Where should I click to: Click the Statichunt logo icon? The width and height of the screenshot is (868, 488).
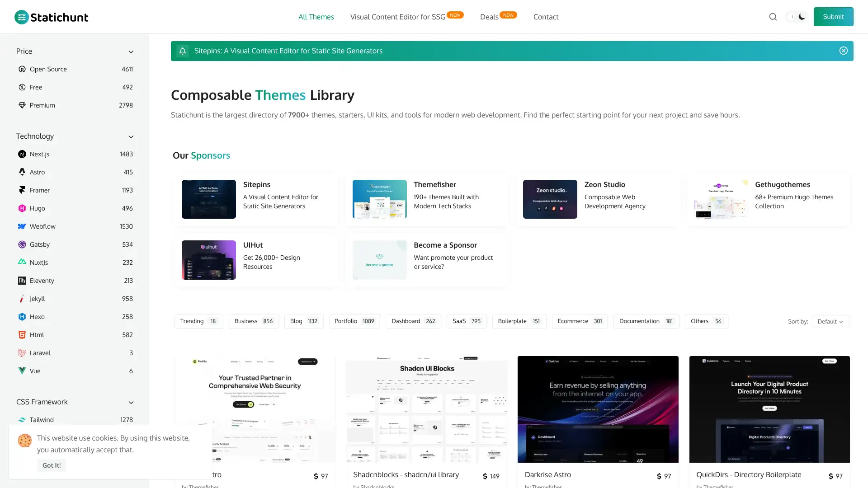click(x=22, y=17)
